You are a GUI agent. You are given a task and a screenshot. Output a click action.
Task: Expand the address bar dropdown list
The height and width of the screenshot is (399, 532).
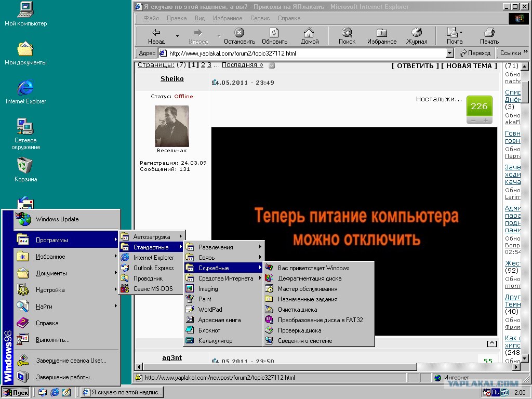point(449,54)
